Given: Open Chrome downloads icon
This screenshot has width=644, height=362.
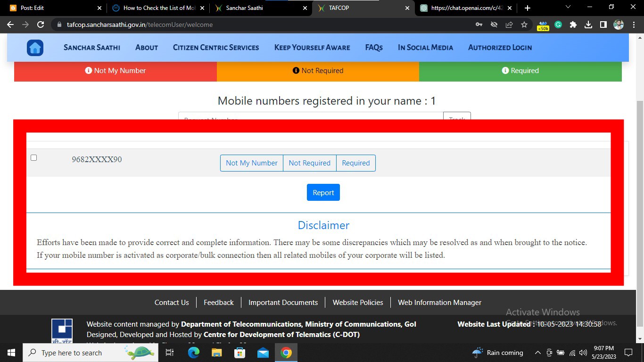Looking at the screenshot, I should click(588, 25).
